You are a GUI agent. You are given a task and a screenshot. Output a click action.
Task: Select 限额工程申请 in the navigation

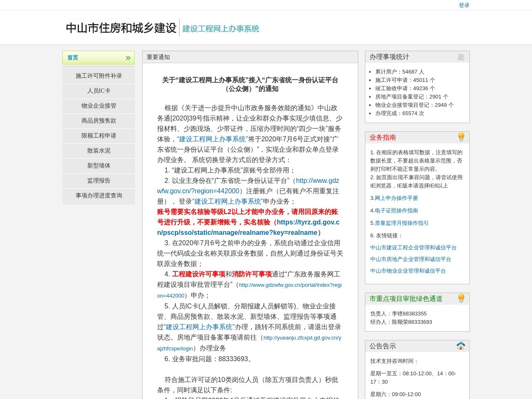(98, 136)
